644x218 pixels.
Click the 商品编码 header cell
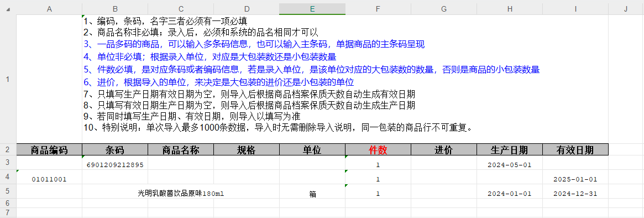49,150
